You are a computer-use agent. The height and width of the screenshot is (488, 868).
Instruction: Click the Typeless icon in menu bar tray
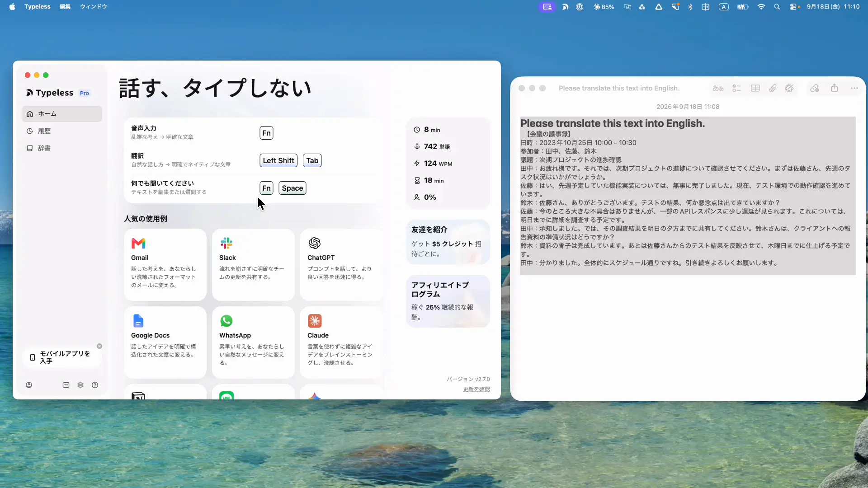tap(565, 7)
